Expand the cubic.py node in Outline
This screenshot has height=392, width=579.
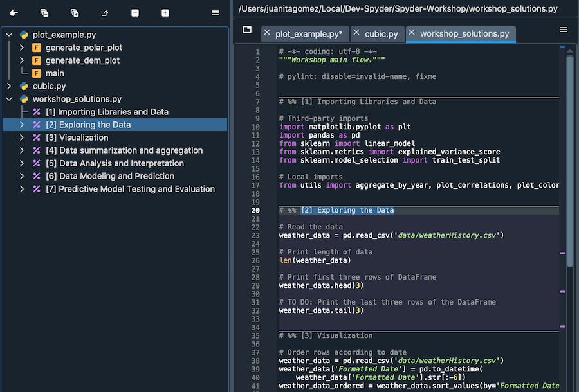[x=8, y=85]
